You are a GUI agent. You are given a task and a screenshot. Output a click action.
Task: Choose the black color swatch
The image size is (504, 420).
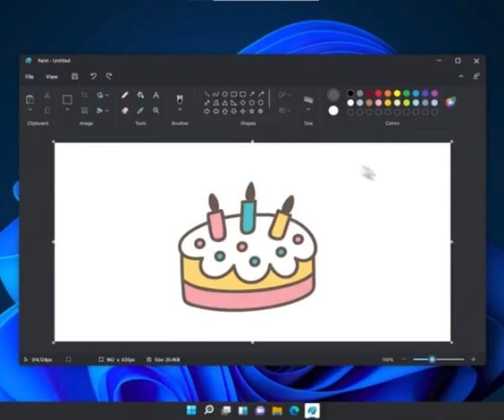[x=350, y=93]
